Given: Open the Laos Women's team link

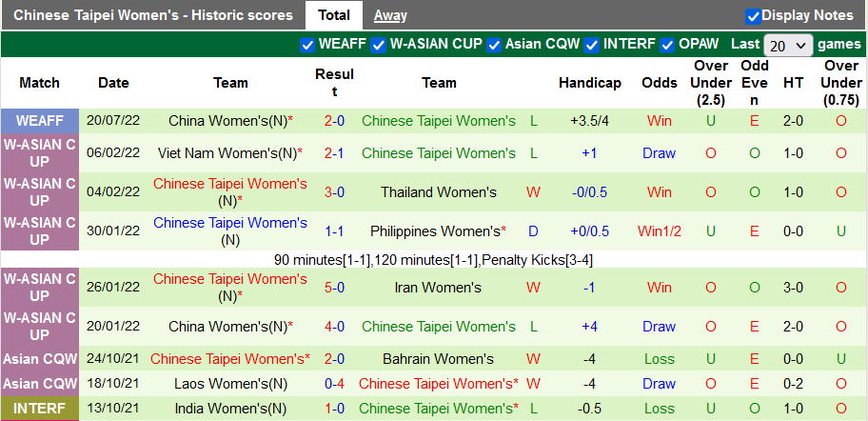Looking at the screenshot, I should (x=225, y=384).
